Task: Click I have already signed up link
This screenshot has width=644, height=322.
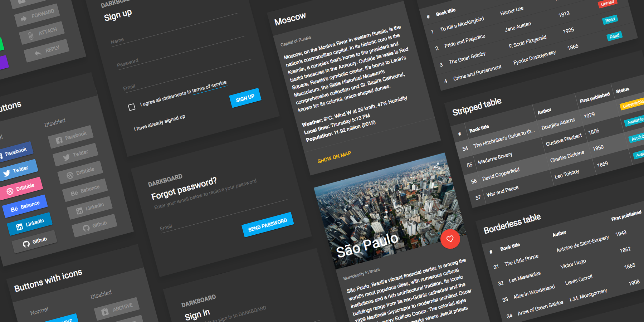Action: [160, 123]
